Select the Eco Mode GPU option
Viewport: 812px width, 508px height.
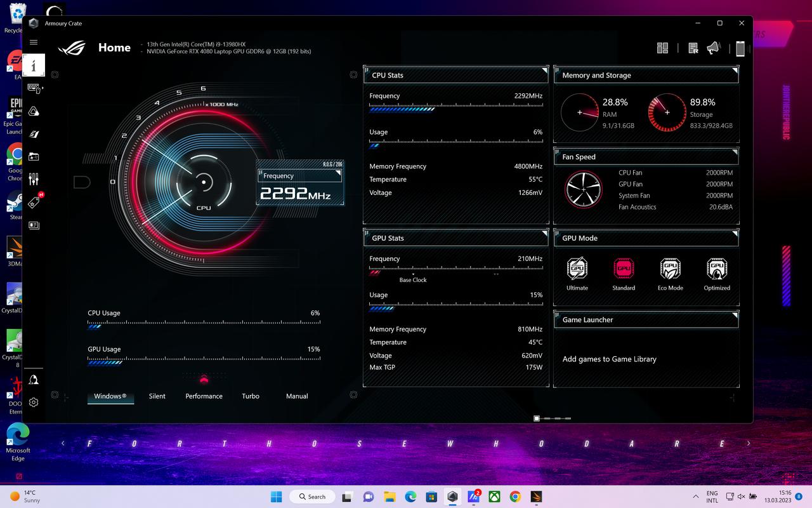point(670,274)
